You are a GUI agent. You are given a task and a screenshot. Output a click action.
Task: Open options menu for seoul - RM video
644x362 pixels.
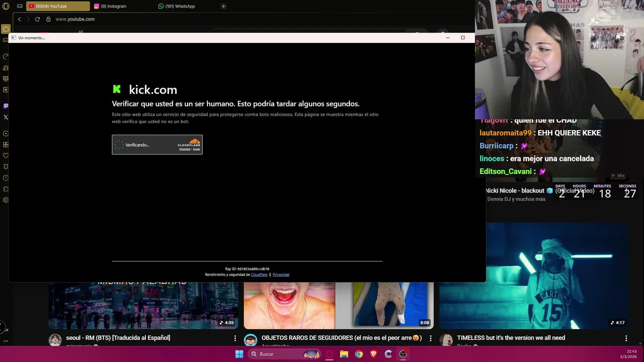tap(235, 338)
